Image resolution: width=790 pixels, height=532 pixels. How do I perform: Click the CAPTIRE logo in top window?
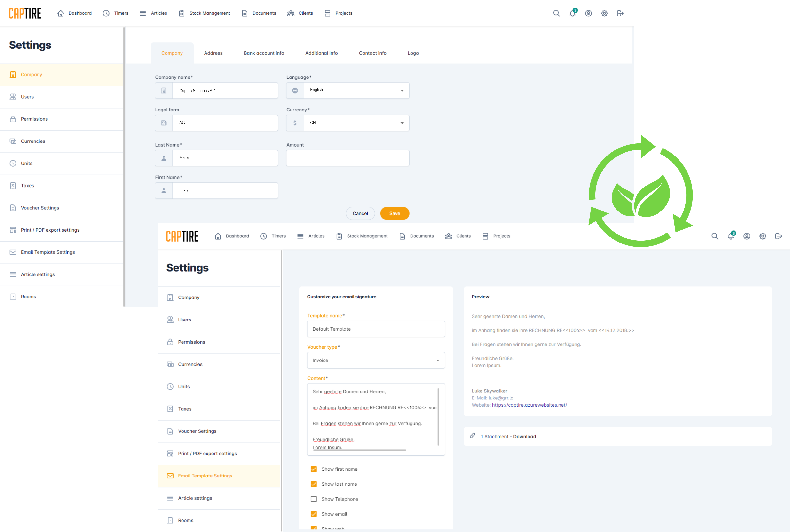pos(25,13)
